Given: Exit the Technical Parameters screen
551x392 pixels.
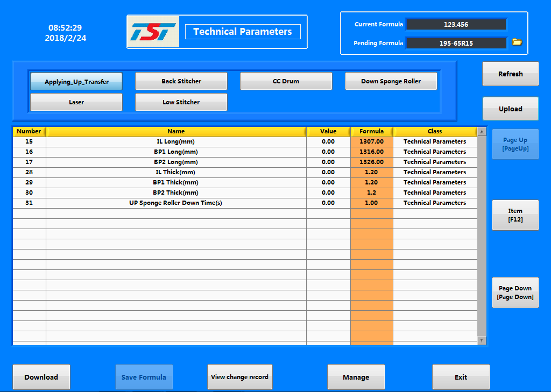Looking at the screenshot, I should point(461,377).
